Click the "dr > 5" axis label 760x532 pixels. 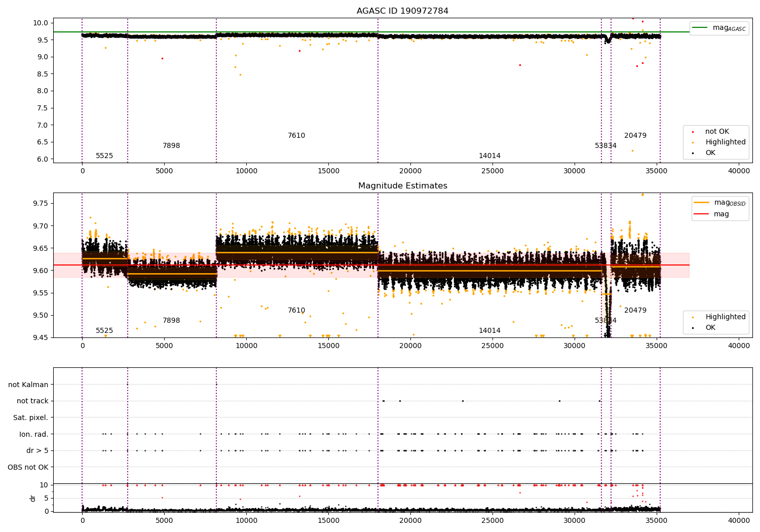point(37,450)
